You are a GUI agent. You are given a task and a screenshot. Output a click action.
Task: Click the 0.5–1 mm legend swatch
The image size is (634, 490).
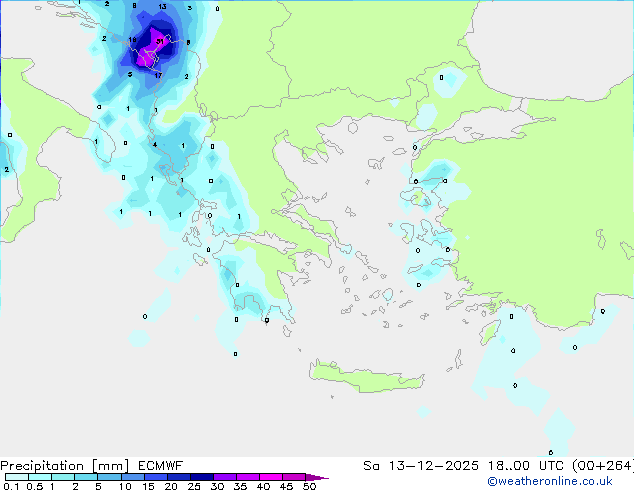pyautogui.click(x=40, y=477)
